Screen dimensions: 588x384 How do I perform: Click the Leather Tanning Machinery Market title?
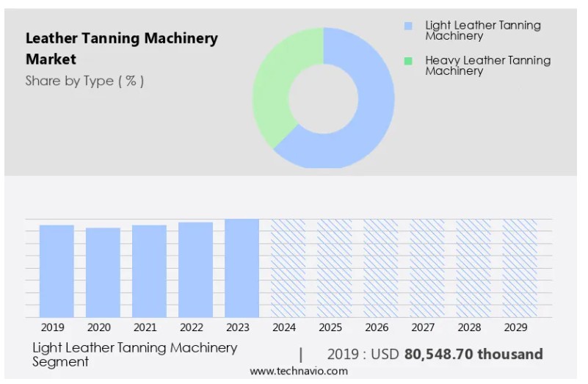[121, 48]
